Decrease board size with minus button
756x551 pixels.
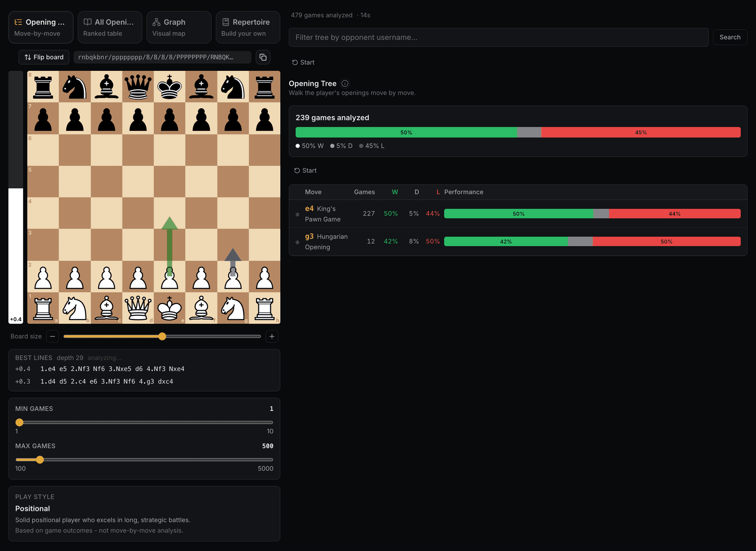(x=52, y=336)
